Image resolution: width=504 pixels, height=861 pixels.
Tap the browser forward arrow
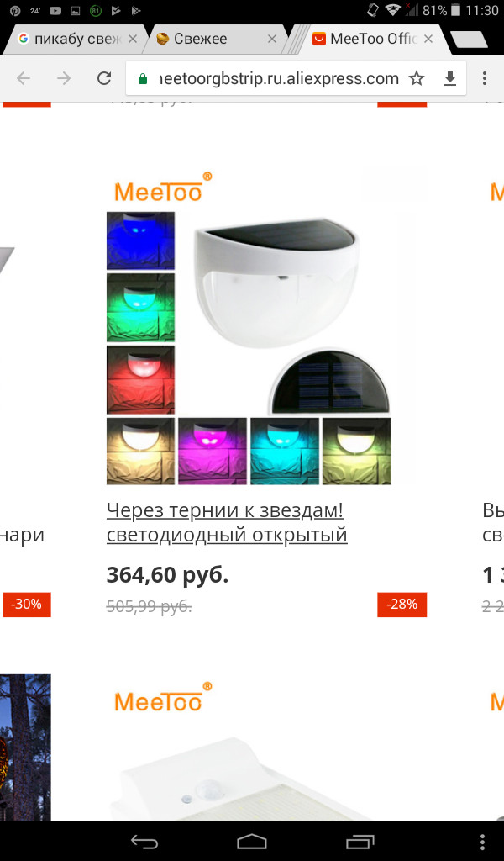[x=64, y=78]
